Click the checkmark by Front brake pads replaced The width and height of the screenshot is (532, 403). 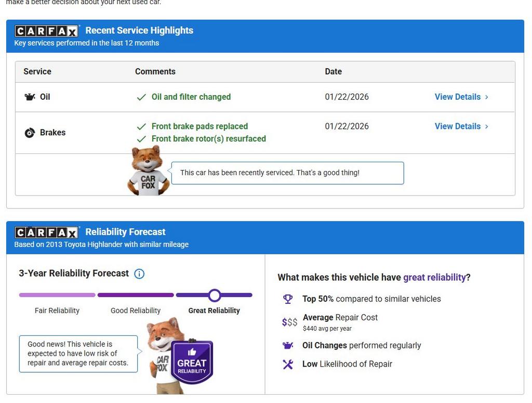click(x=141, y=127)
